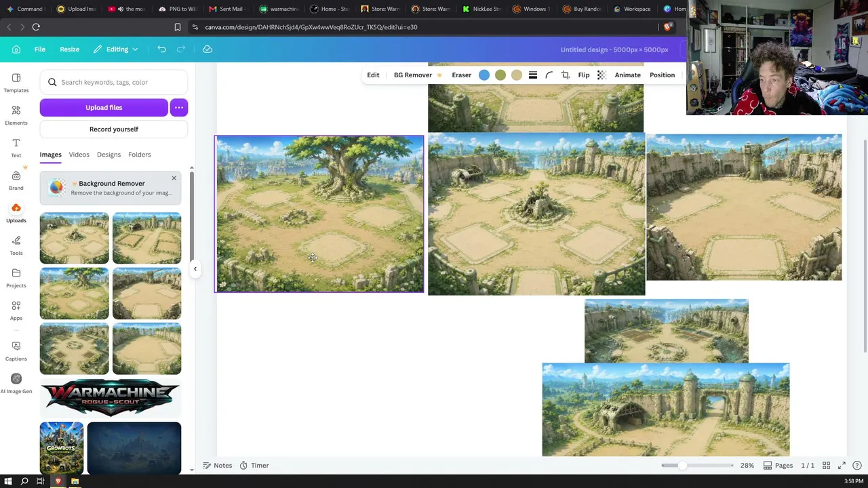Select the Growbots uploaded image thumbnail
This screenshot has width=868, height=488.
[62, 448]
